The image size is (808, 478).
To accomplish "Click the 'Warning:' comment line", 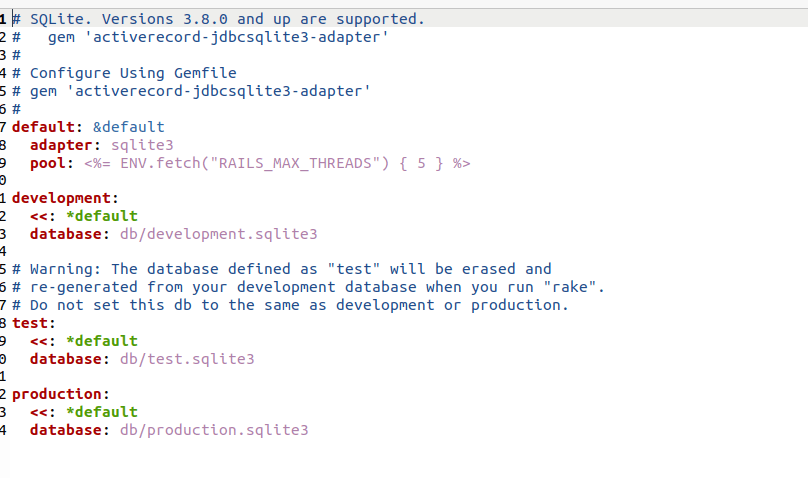I will pos(282,269).
